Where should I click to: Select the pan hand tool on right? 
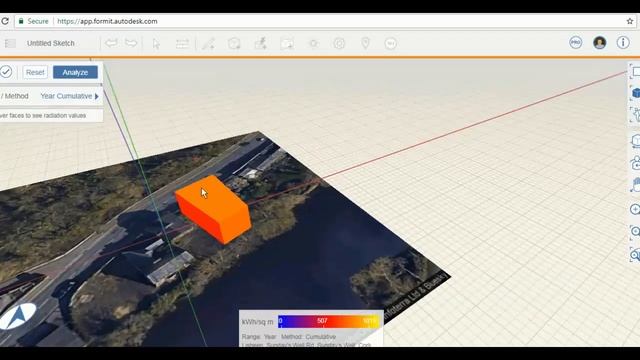[636, 185]
